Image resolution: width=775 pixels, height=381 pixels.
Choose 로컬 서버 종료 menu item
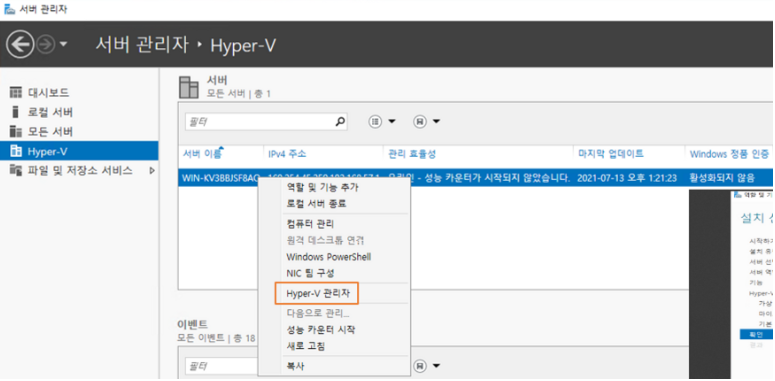coord(316,203)
